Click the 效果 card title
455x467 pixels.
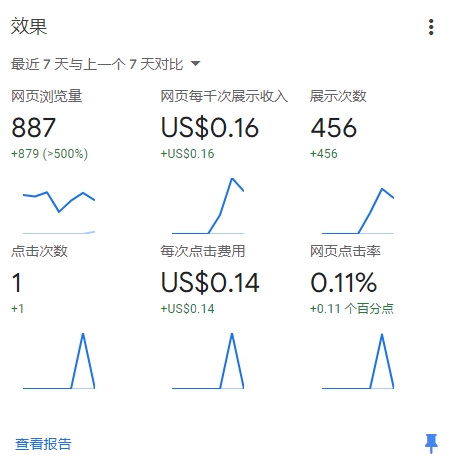point(29,26)
